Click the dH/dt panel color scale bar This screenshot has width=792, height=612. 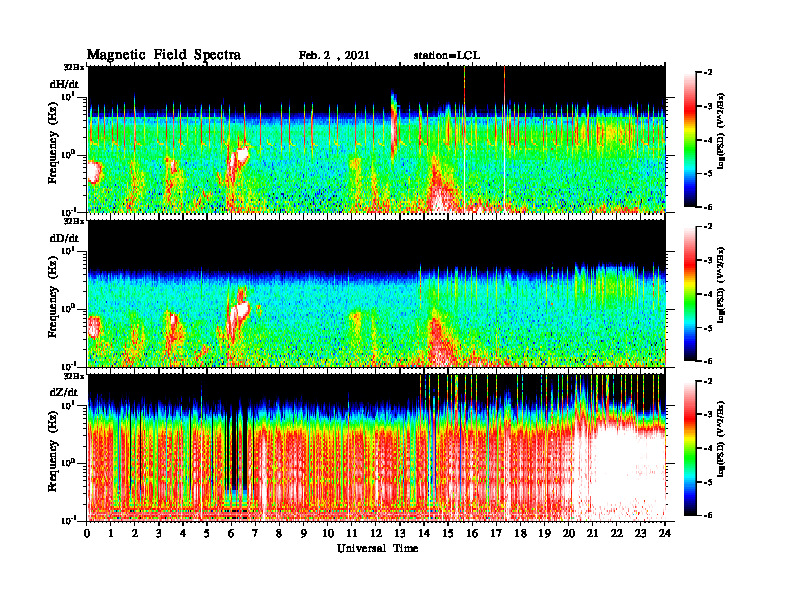(690, 140)
